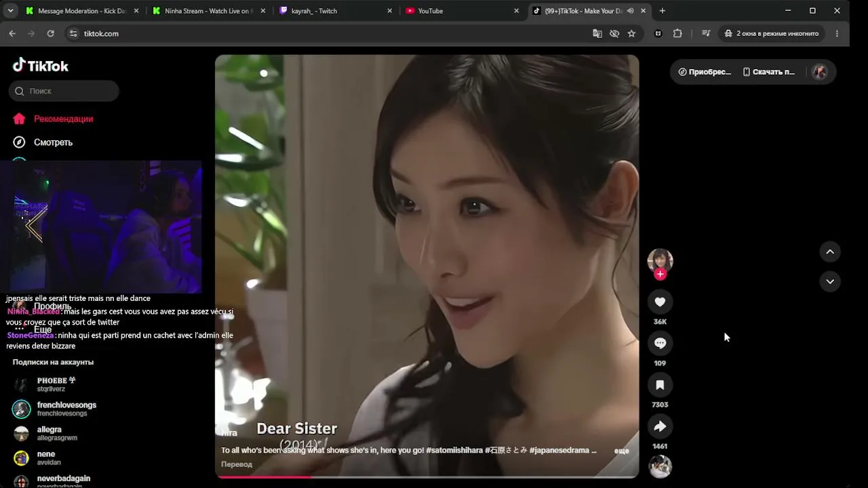Click the #japanesedrama hashtag
This screenshot has height=488, width=868.
(x=559, y=450)
